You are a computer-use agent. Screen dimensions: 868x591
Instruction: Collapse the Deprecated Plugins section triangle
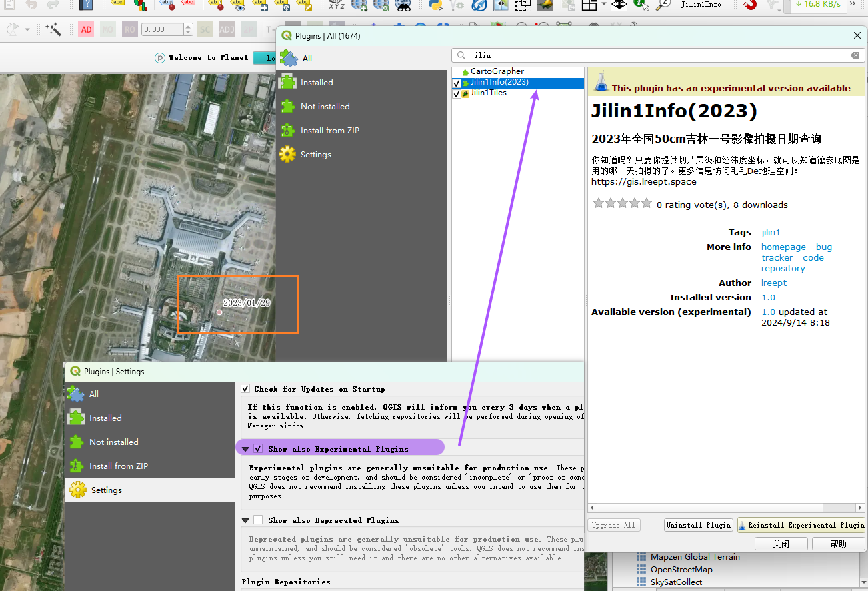coord(246,520)
